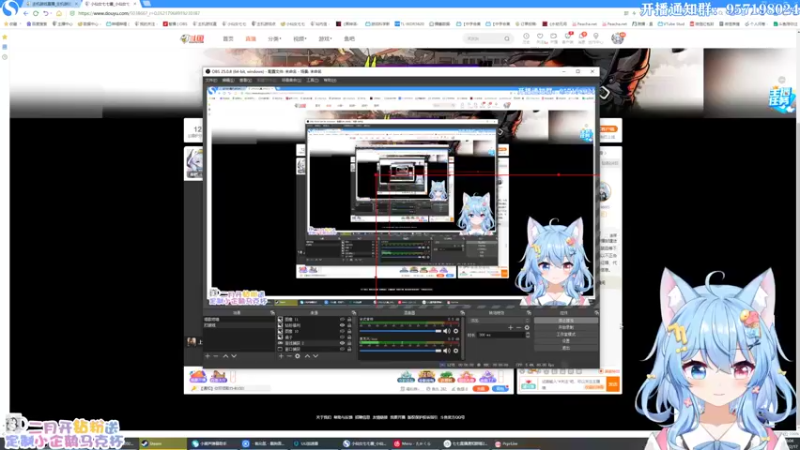Mute the second mixer audio channel
Viewport: 800px width, 450px height.
coord(446,351)
